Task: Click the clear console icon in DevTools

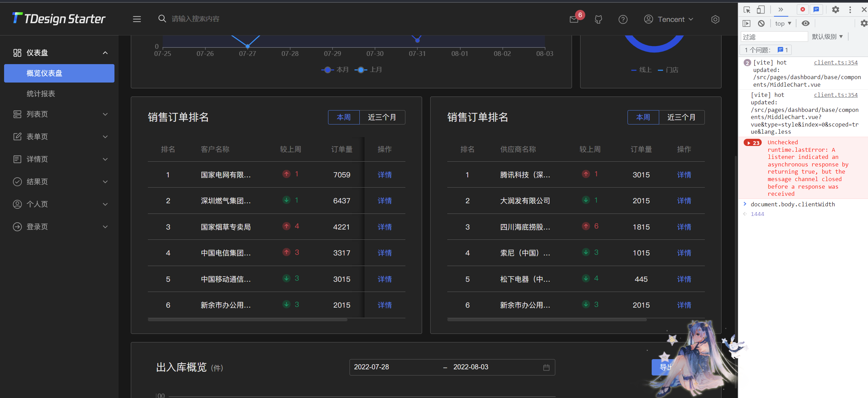Action: coord(761,23)
